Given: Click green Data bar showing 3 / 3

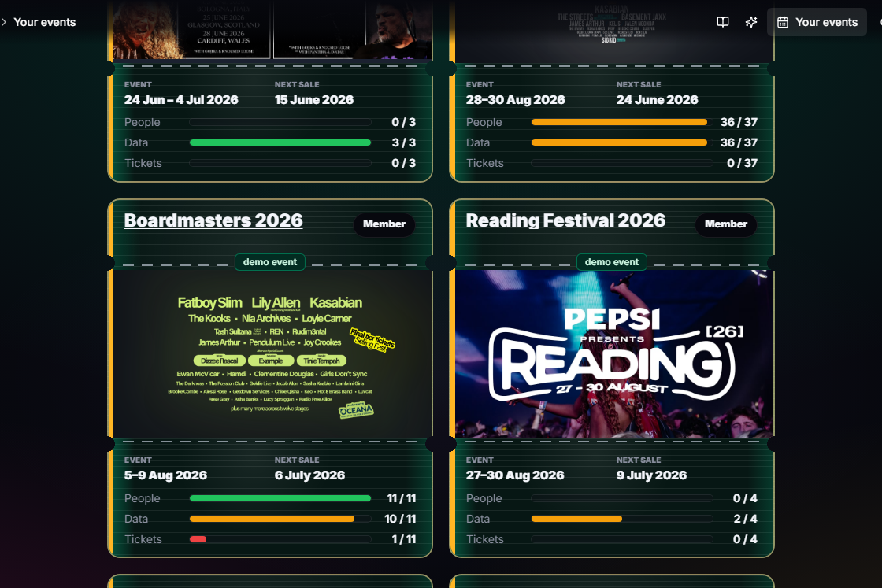Looking at the screenshot, I should click(280, 142).
